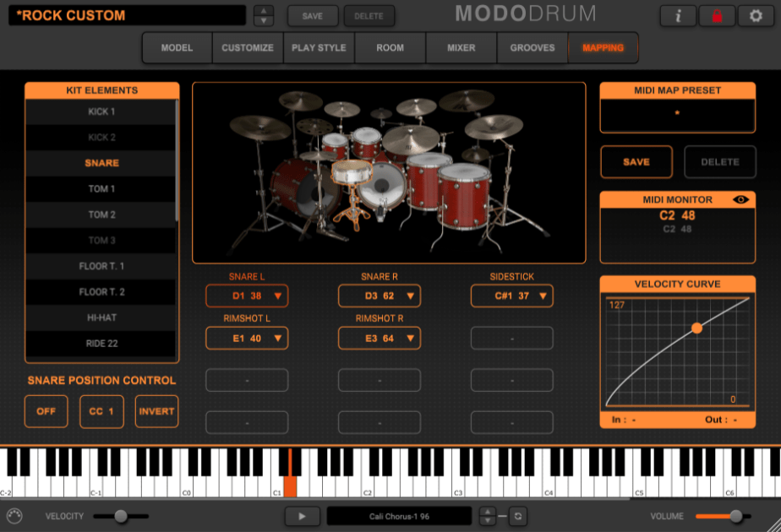
Task: Click the C2 label on the keyboard
Action: coord(367,492)
